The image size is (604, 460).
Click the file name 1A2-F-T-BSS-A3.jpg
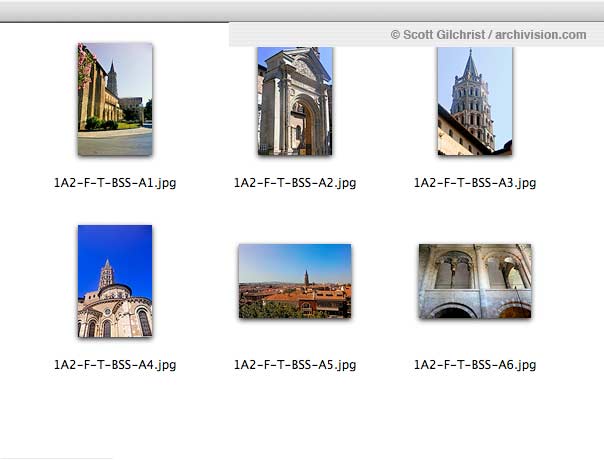pyautogui.click(x=475, y=183)
